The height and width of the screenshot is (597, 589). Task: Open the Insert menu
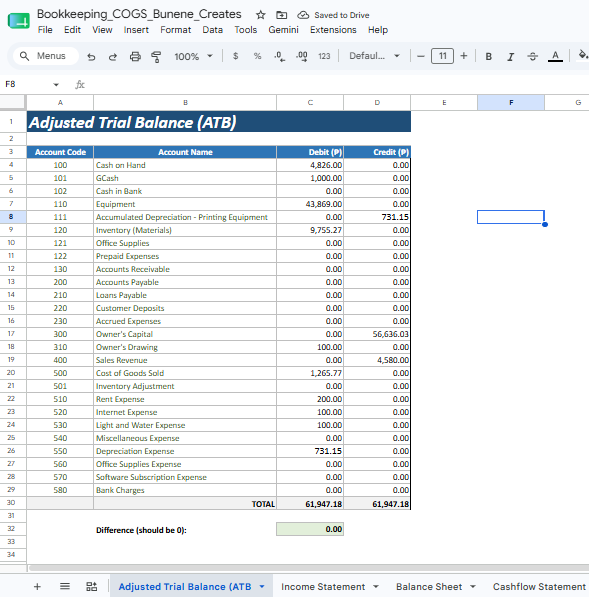136,30
